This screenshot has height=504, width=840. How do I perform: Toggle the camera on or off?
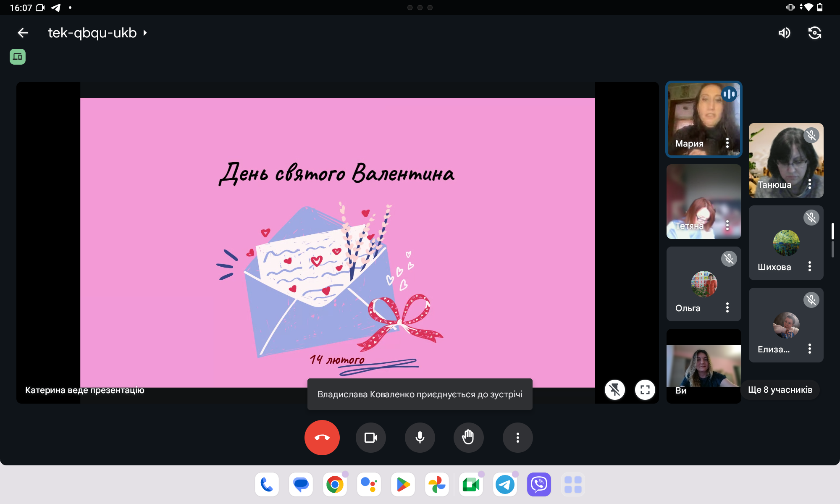tap(370, 438)
